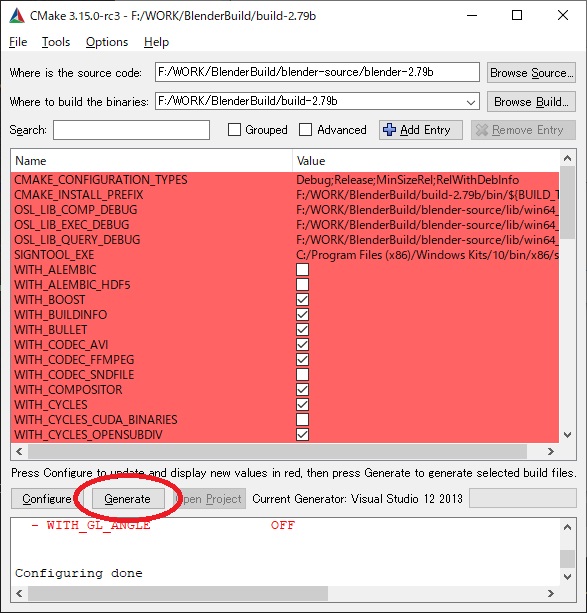
Task: Click the Debug;Release;MinSizeRel;RelWithDebInfo value
Action: click(x=407, y=180)
